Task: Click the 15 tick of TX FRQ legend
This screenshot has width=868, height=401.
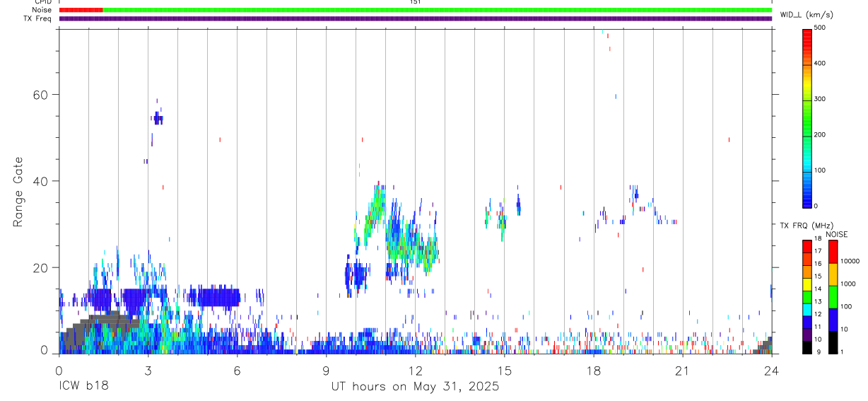Action: coord(817,276)
